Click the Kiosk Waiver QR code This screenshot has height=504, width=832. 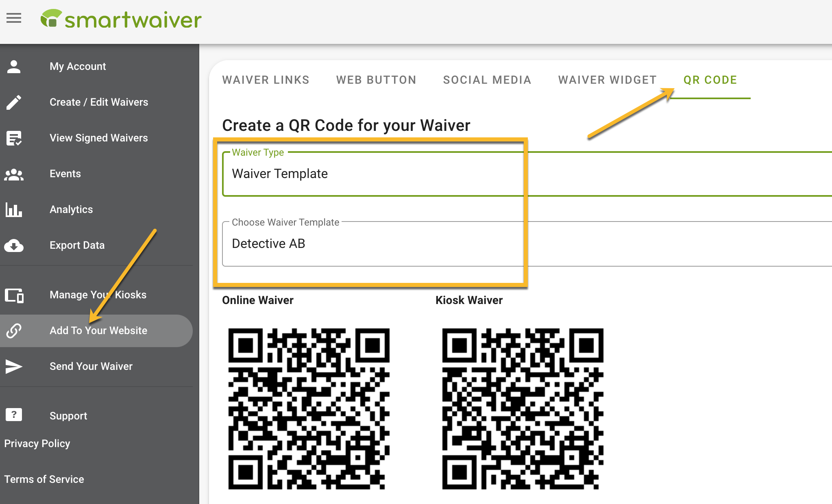tap(523, 408)
